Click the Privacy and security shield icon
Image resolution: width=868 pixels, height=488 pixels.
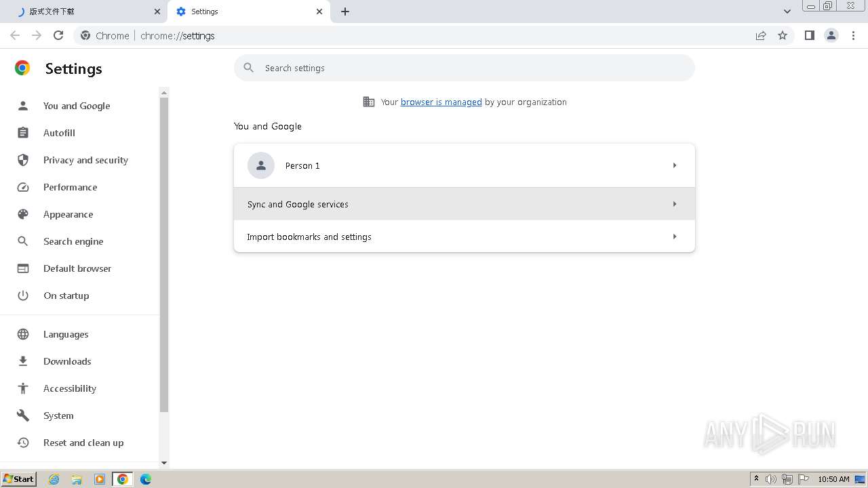pyautogui.click(x=23, y=160)
